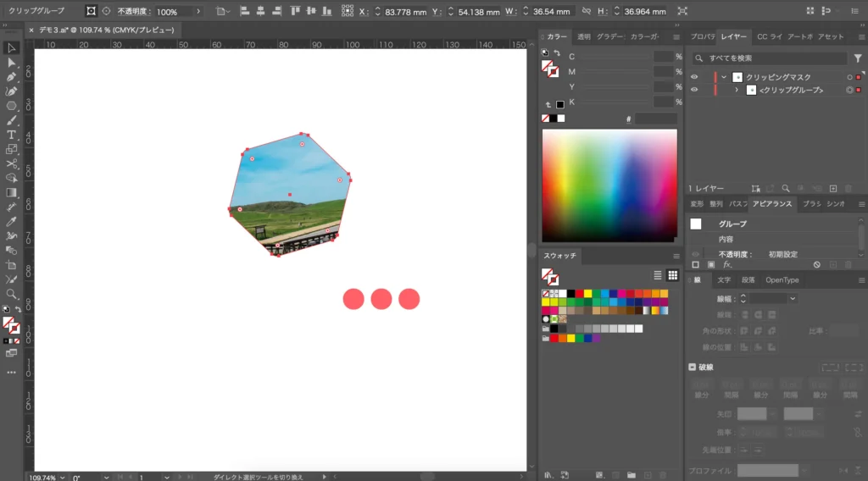This screenshot has width=868, height=481.
Task: Collapse the クリッピングマスク layer tree
Action: pos(724,77)
